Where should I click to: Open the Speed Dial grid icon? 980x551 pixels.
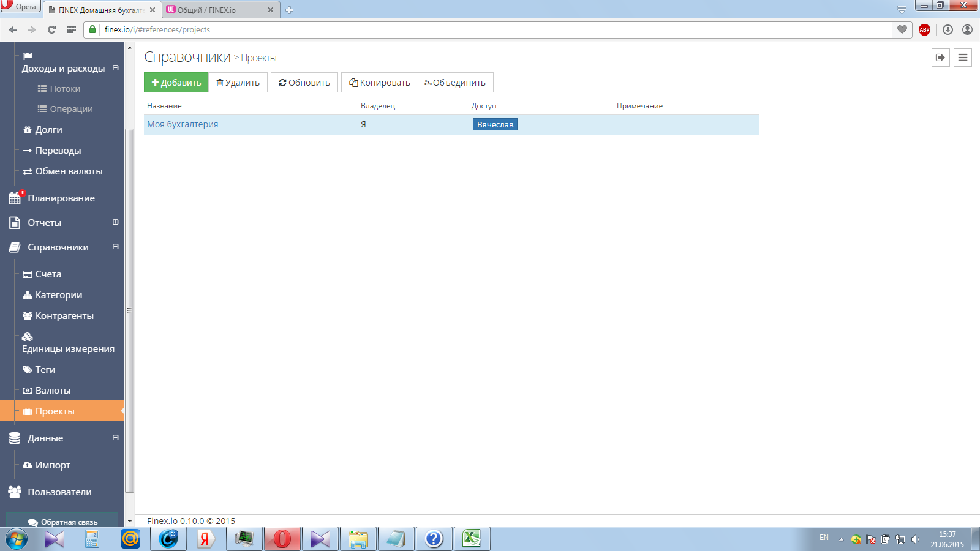(x=71, y=29)
